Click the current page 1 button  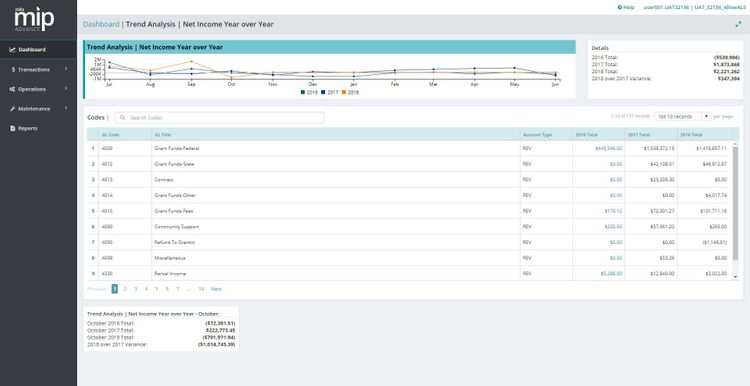coord(115,289)
